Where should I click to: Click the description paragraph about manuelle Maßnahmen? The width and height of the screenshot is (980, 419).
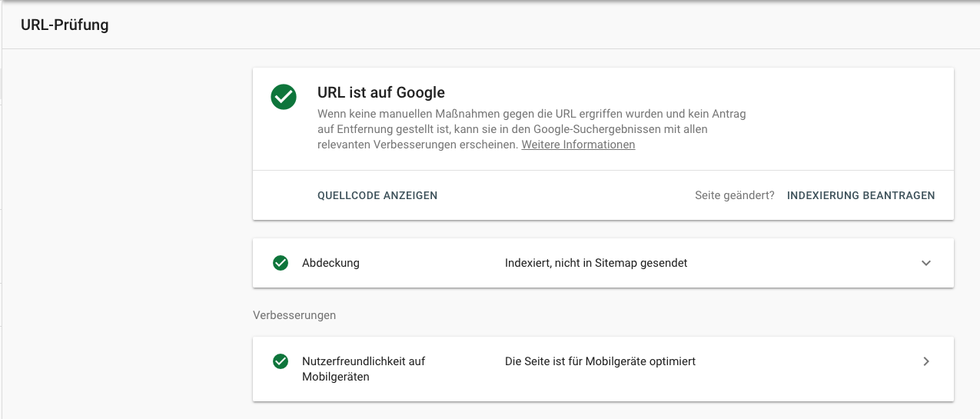tap(532, 129)
